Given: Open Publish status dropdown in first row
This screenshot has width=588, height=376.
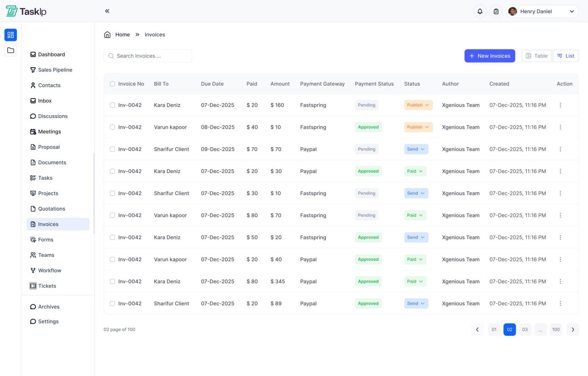Looking at the screenshot, I should pos(418,105).
